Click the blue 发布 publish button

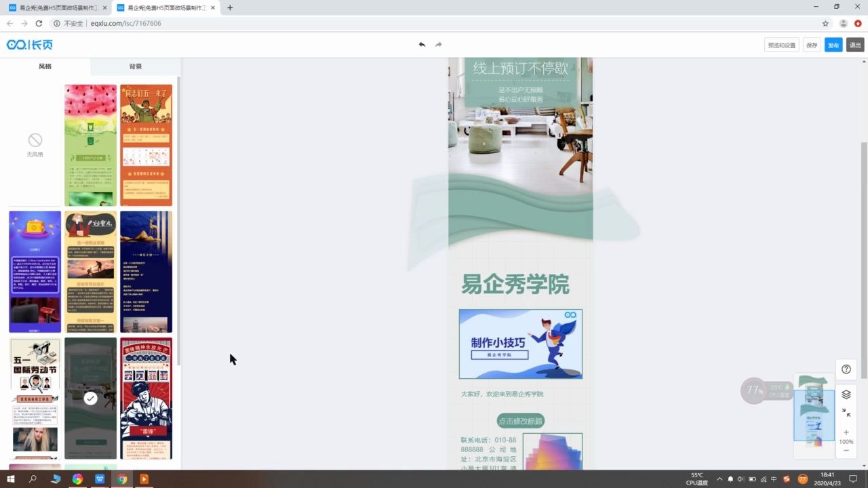(833, 45)
